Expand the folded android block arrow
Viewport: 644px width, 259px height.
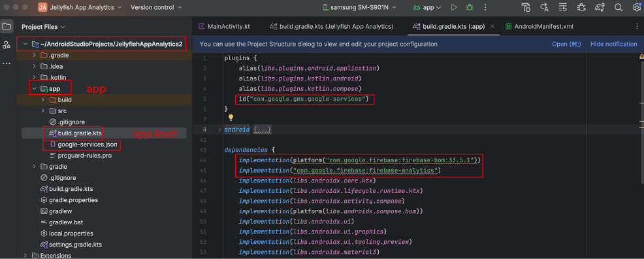tap(219, 129)
